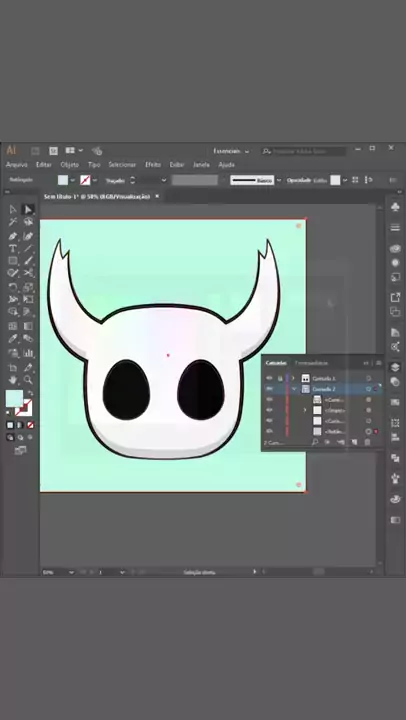Click the Estilo graphic style swatch
The height and width of the screenshot is (720, 406).
click(335, 180)
